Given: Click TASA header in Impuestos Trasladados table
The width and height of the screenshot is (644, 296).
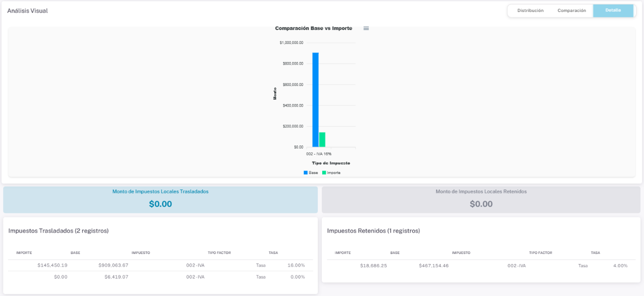Looking at the screenshot, I should pos(273,253).
